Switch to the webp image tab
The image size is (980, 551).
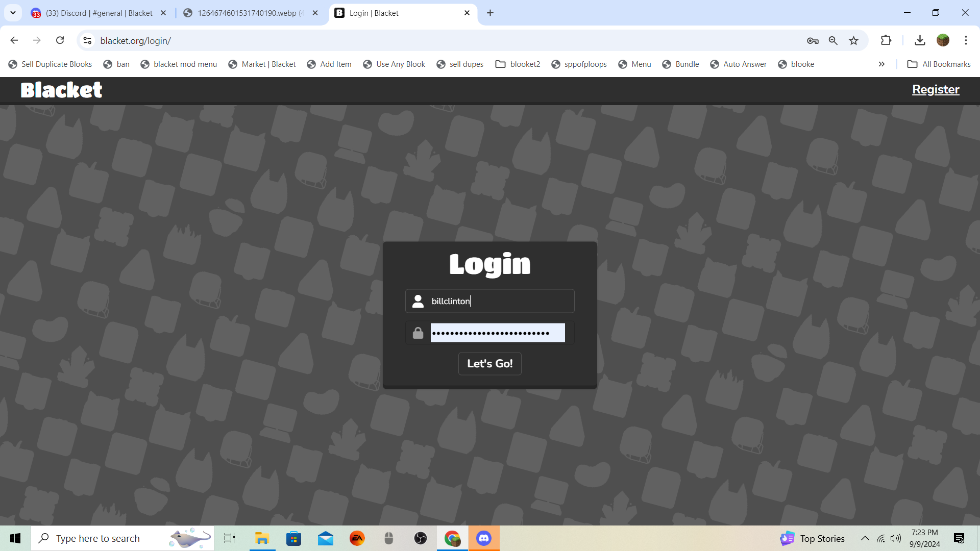247,13
